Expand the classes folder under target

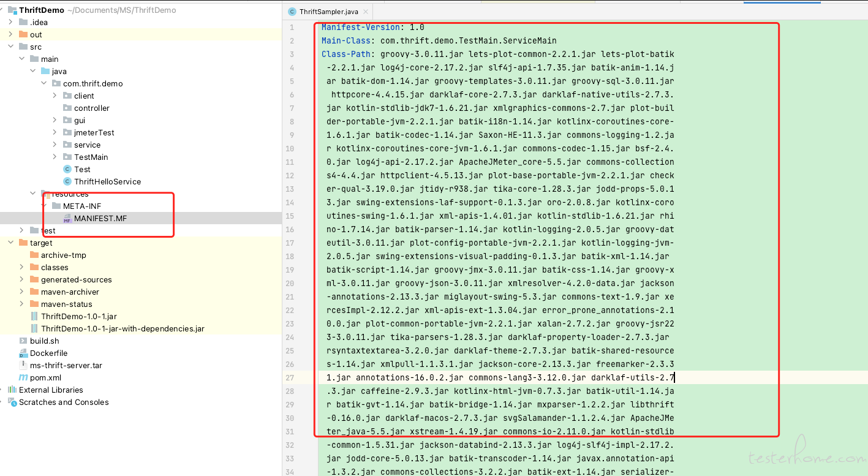pyautogui.click(x=23, y=267)
